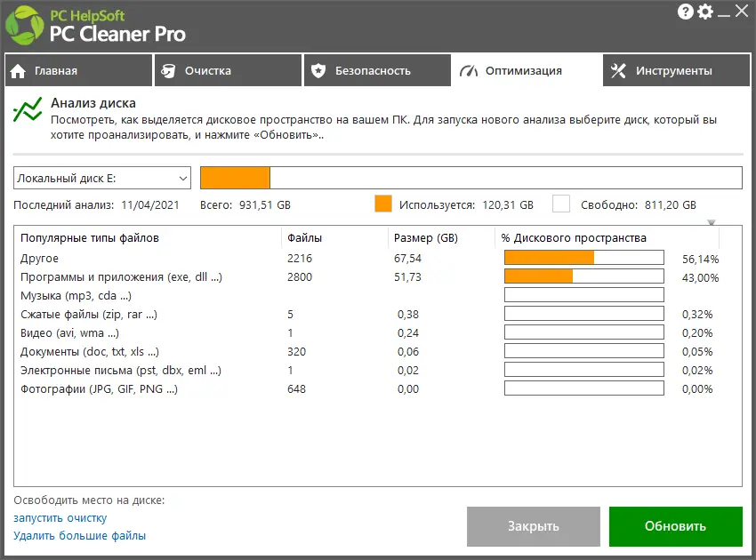Click the wrench icon on Инструменты tab
The height and width of the screenshot is (560, 756).
point(618,71)
